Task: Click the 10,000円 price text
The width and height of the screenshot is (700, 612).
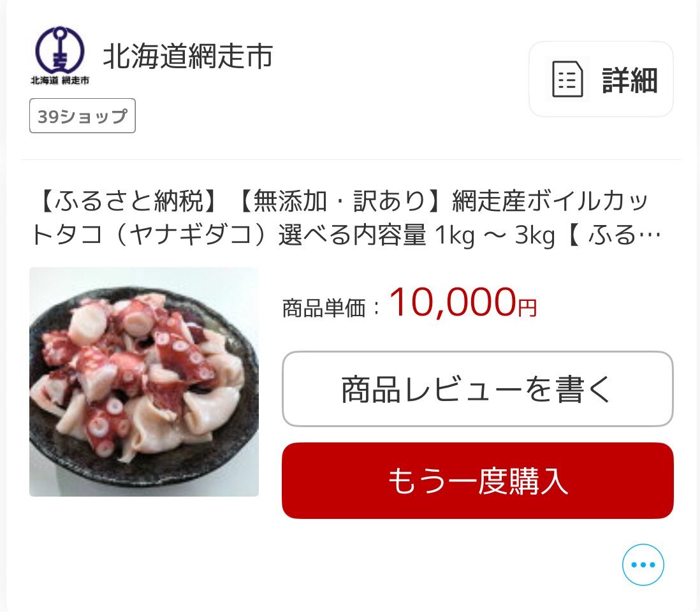Action: (463, 302)
